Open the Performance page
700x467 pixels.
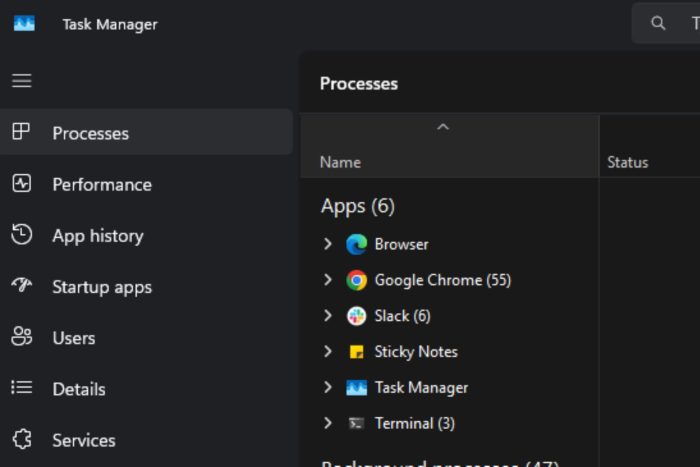pyautogui.click(x=146, y=183)
